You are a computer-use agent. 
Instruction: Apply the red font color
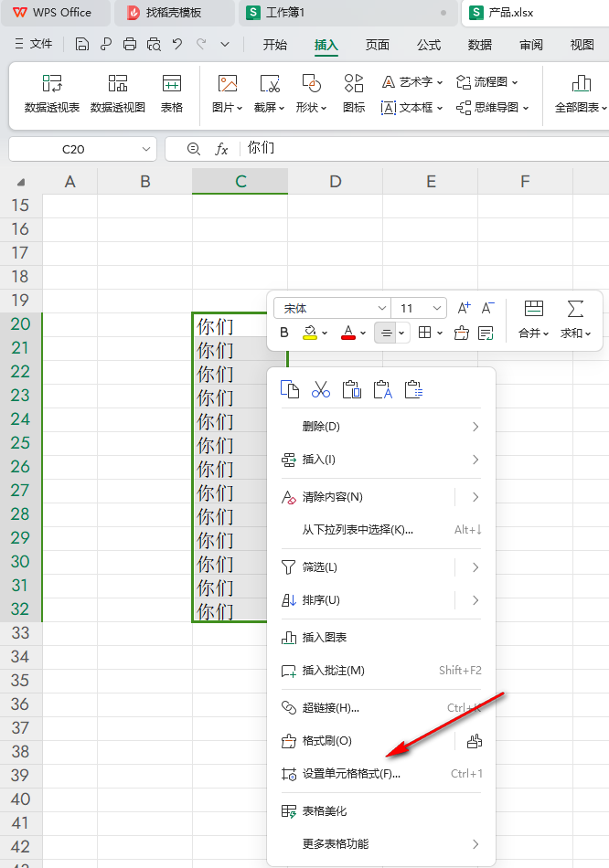pyautogui.click(x=348, y=333)
